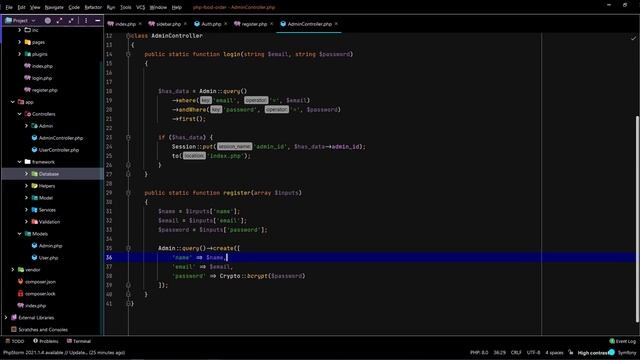Screen dimensions: 640x360
Task: Click cursor position 36:29 in status bar
Action: 500,353
